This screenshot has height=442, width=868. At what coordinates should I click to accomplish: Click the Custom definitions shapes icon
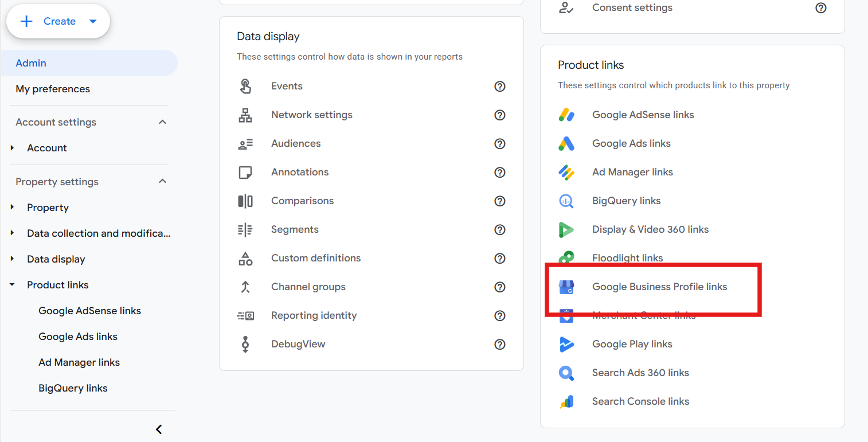[x=245, y=258]
